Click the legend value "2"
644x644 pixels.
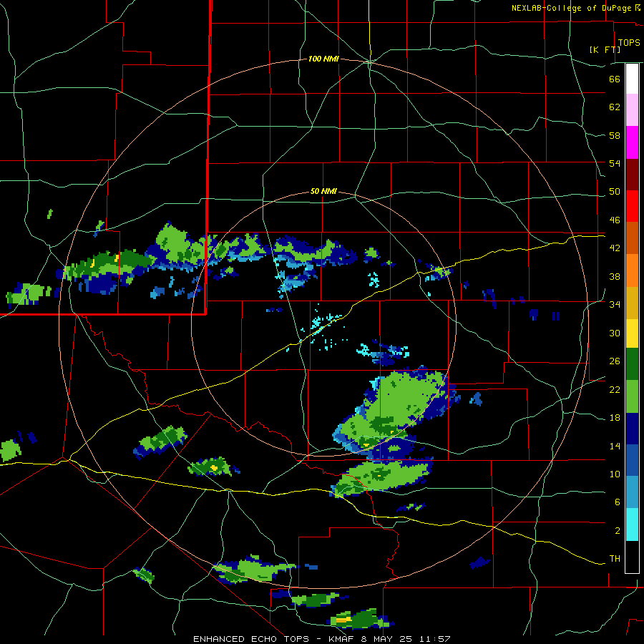point(617,531)
